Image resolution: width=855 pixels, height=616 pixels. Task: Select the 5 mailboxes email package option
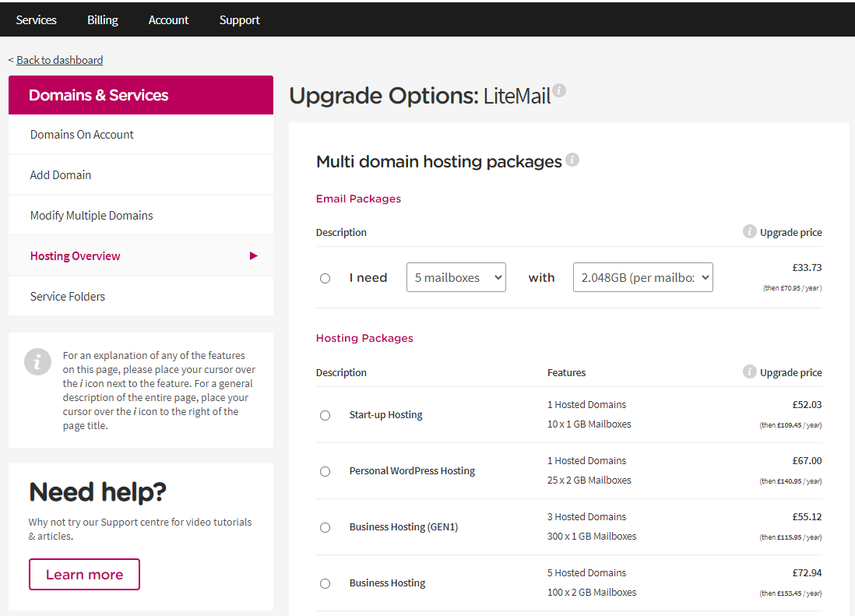[325, 277]
